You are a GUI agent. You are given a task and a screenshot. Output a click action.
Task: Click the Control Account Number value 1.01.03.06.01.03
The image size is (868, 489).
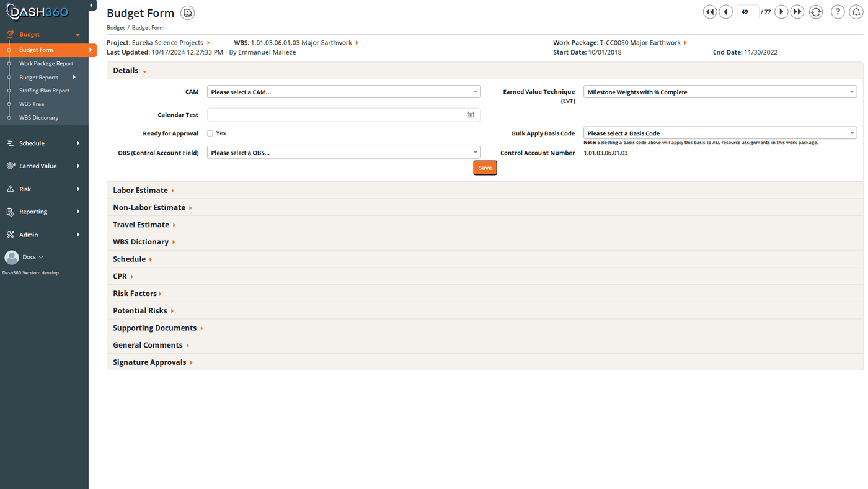coord(606,153)
